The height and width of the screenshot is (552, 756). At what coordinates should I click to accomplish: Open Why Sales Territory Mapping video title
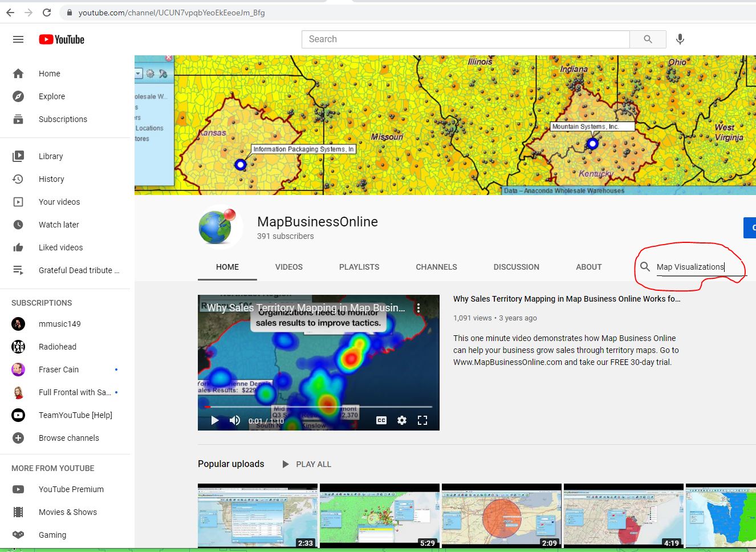point(567,299)
